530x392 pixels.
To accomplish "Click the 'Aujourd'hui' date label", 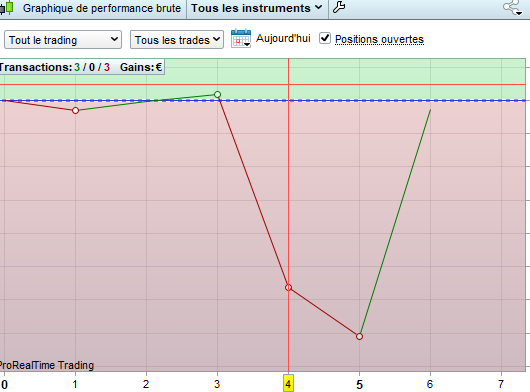I will pyautogui.click(x=283, y=38).
